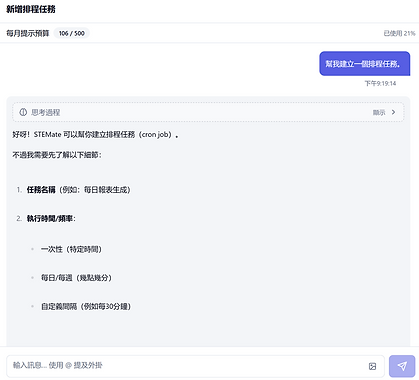Click the line 不過我需要先了解以下細節
The height and width of the screenshot is (380, 419).
(57, 155)
